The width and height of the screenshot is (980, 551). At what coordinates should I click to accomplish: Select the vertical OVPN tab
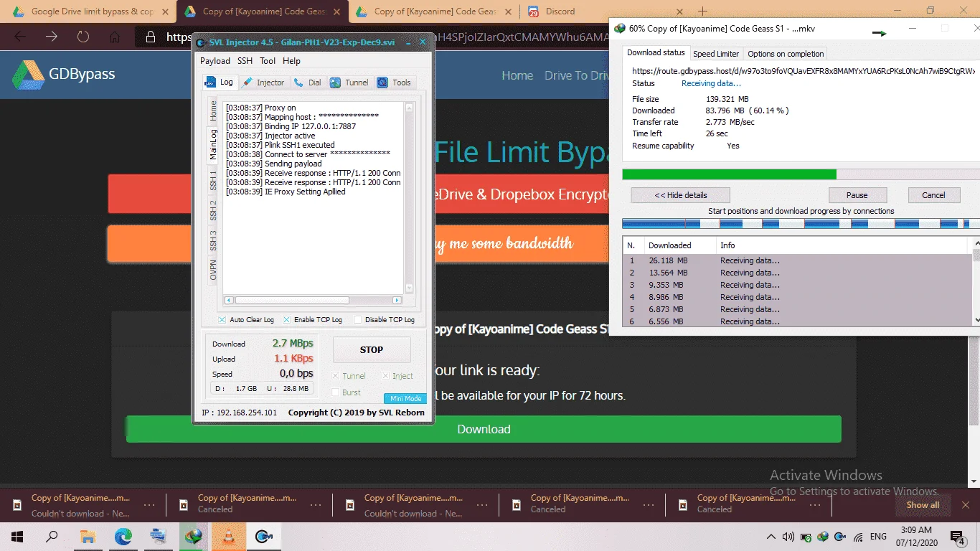point(213,270)
